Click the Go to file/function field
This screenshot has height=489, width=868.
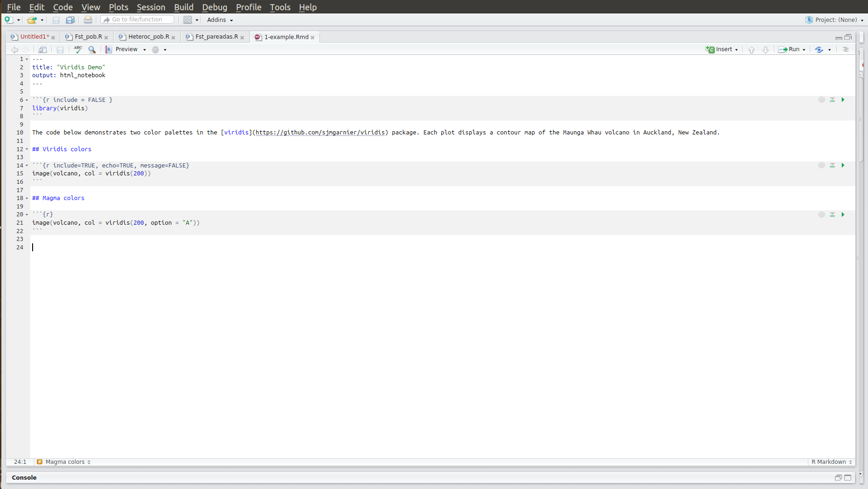137,20
